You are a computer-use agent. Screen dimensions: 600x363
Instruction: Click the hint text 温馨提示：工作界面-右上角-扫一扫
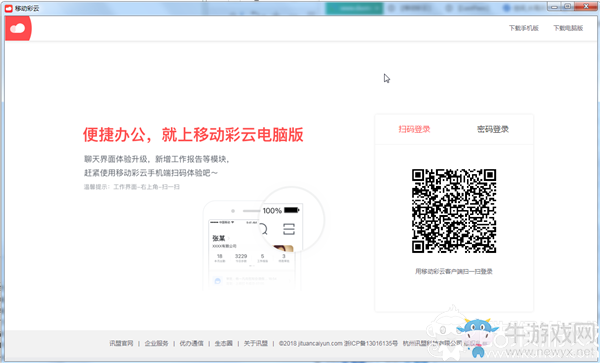[x=132, y=187]
